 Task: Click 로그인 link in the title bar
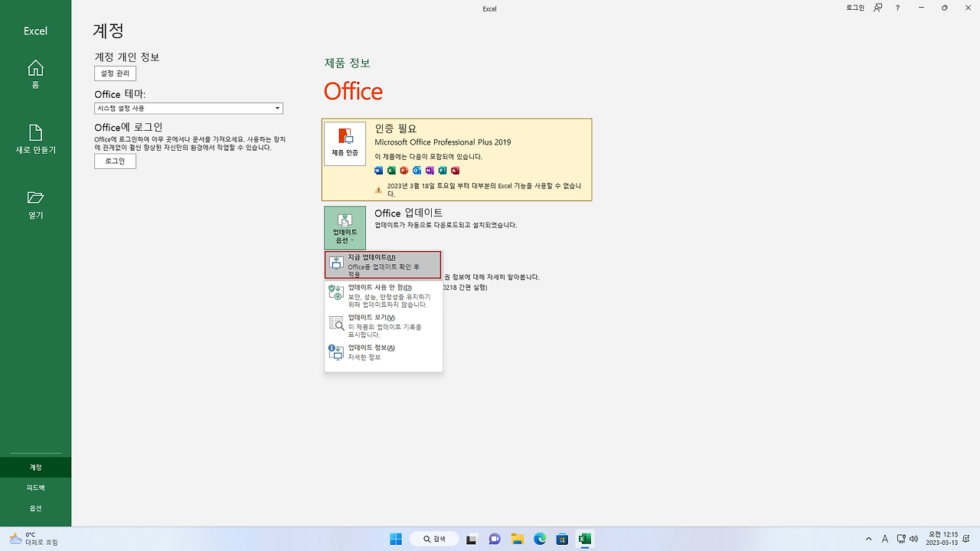click(x=855, y=8)
